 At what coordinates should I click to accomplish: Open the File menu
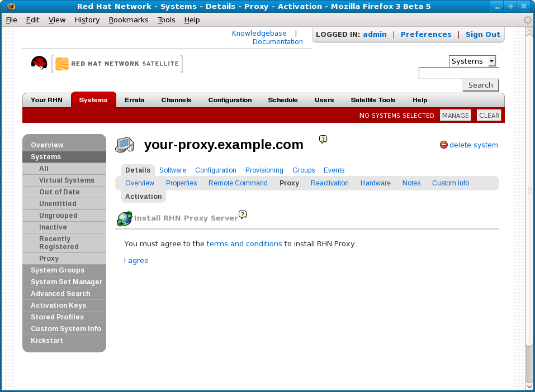coord(12,20)
